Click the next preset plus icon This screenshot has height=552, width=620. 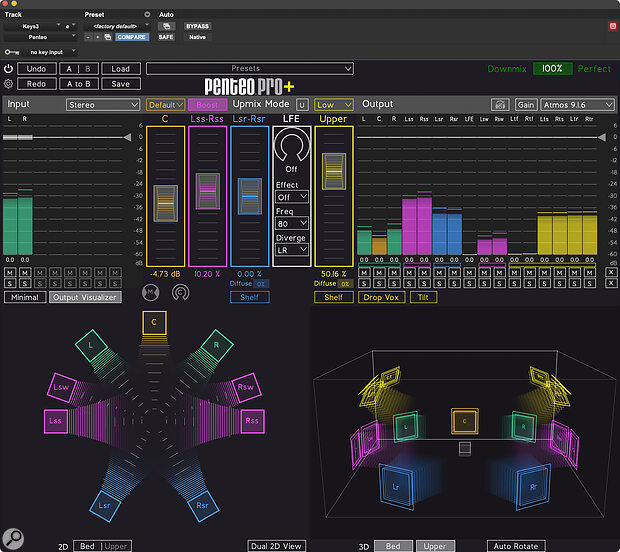click(98, 37)
